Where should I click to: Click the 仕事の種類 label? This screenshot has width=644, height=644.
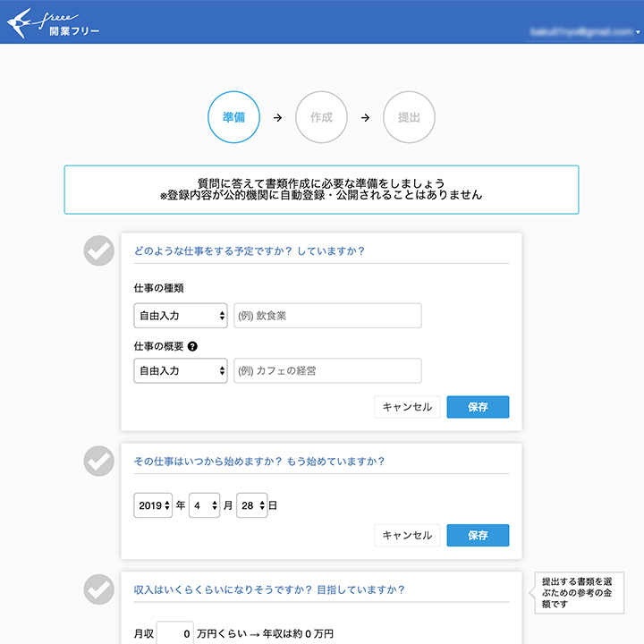click(158, 288)
